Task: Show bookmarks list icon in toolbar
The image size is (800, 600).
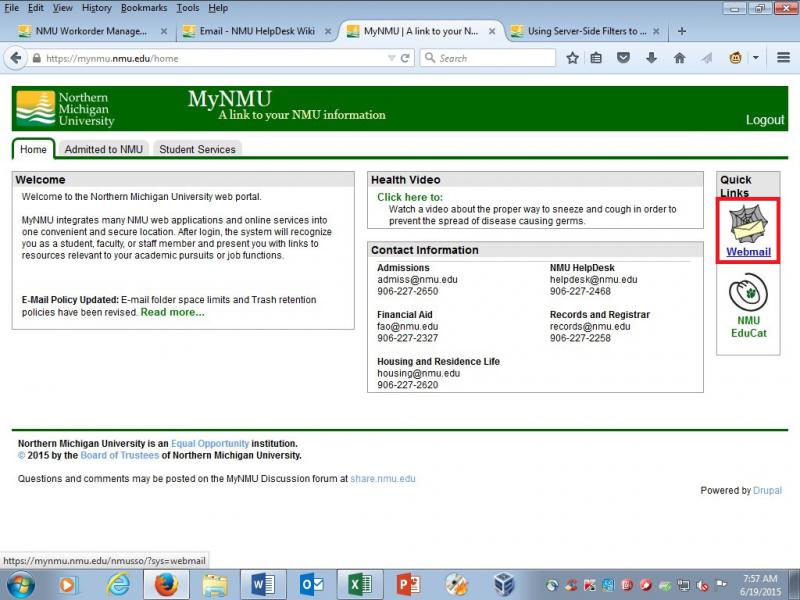Action: pyautogui.click(x=596, y=58)
